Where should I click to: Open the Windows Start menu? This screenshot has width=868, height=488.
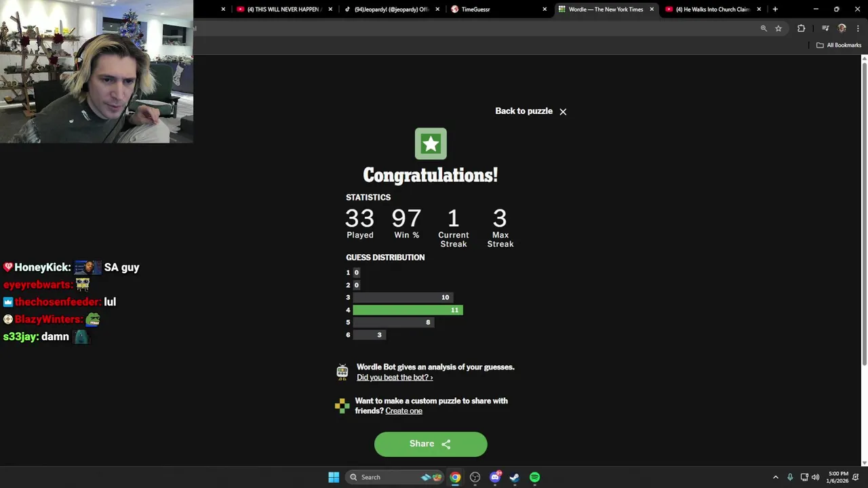334,477
